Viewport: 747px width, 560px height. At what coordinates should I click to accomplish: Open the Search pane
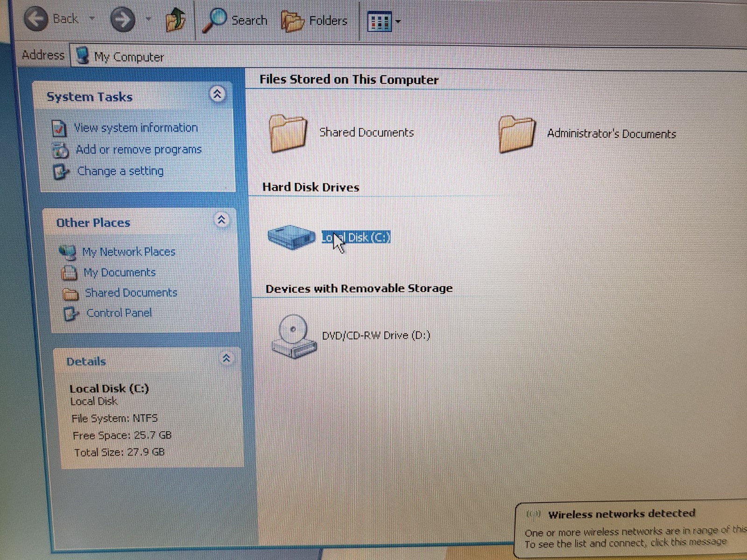coord(235,21)
